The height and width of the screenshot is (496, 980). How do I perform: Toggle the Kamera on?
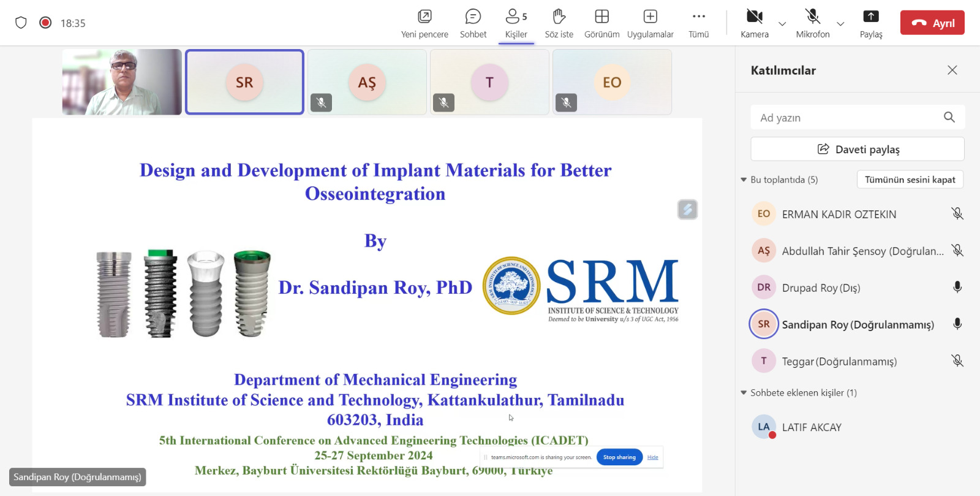click(754, 17)
